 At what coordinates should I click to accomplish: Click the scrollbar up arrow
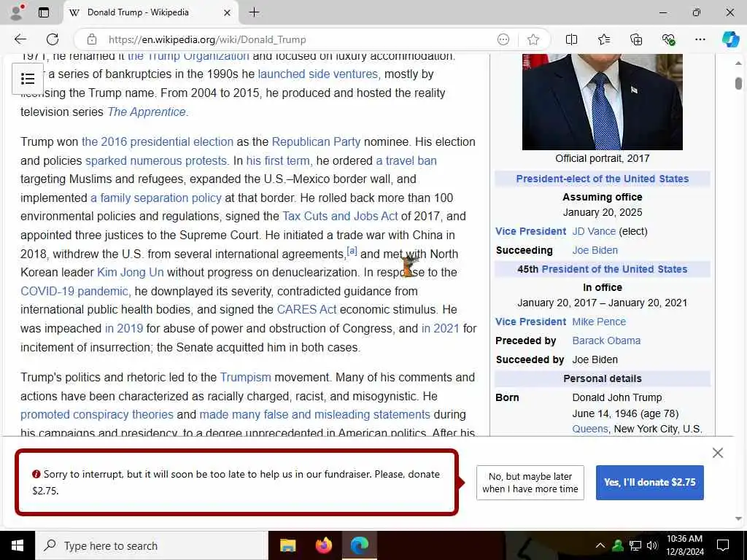pyautogui.click(x=738, y=63)
